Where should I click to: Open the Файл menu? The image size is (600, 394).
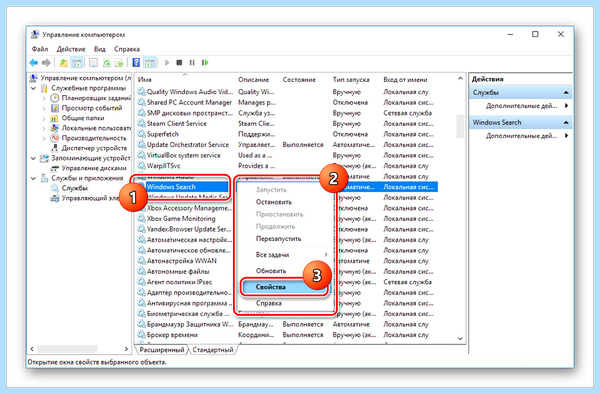tap(40, 49)
